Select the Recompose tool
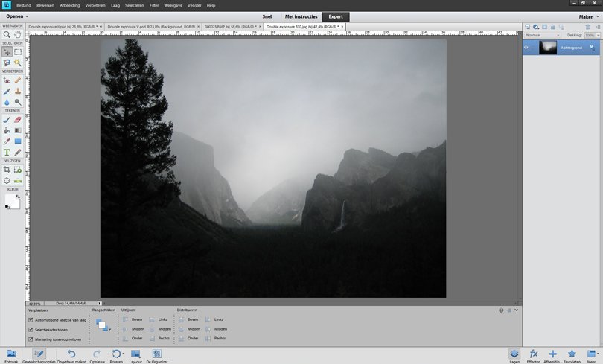Screen dimensions: 603x364 tap(18, 170)
